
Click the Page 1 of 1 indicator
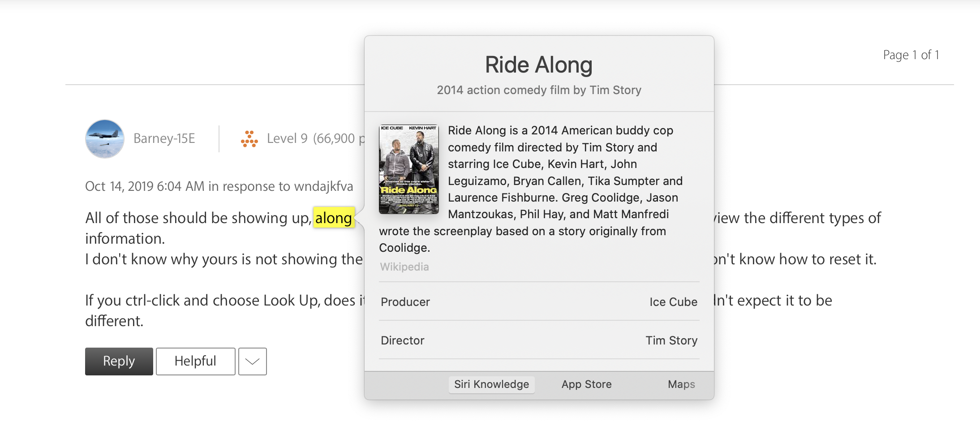click(911, 55)
